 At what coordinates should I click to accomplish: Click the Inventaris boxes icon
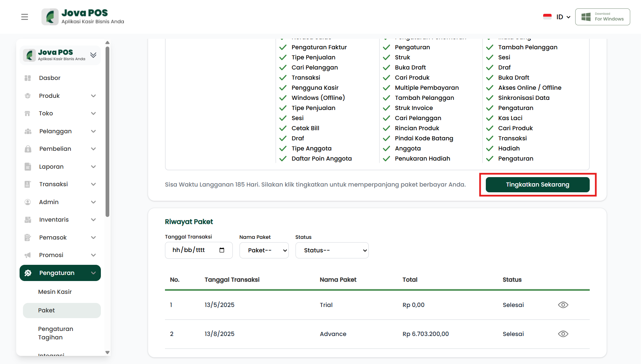pos(28,220)
